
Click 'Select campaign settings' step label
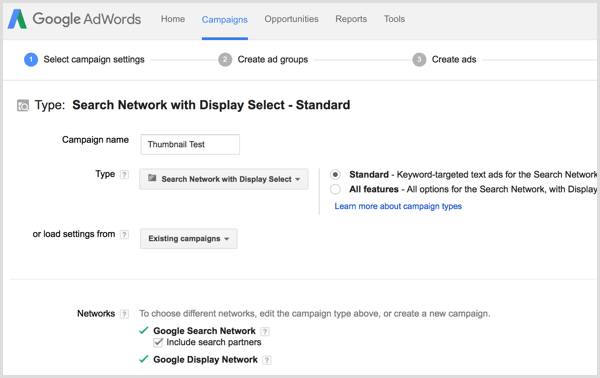click(94, 60)
